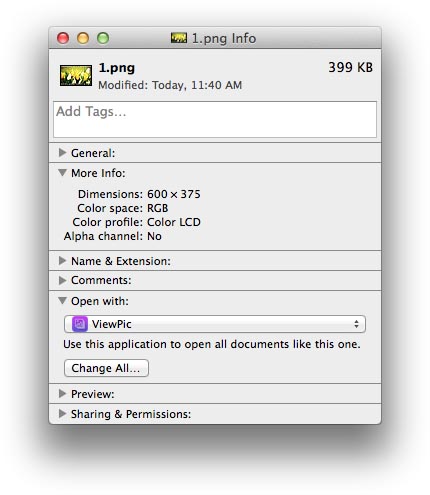Expand the Preview section

coord(62,394)
